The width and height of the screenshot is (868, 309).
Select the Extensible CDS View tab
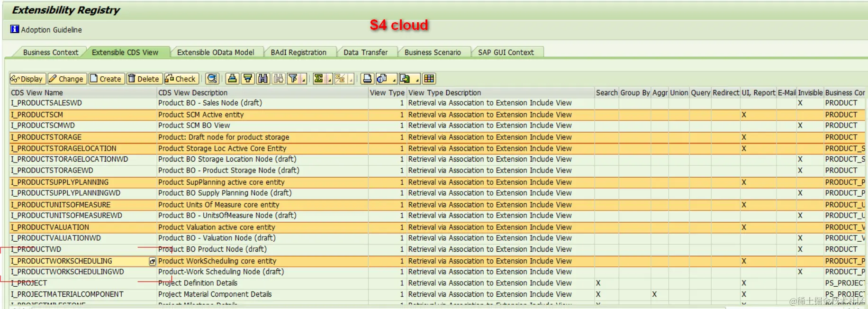125,52
